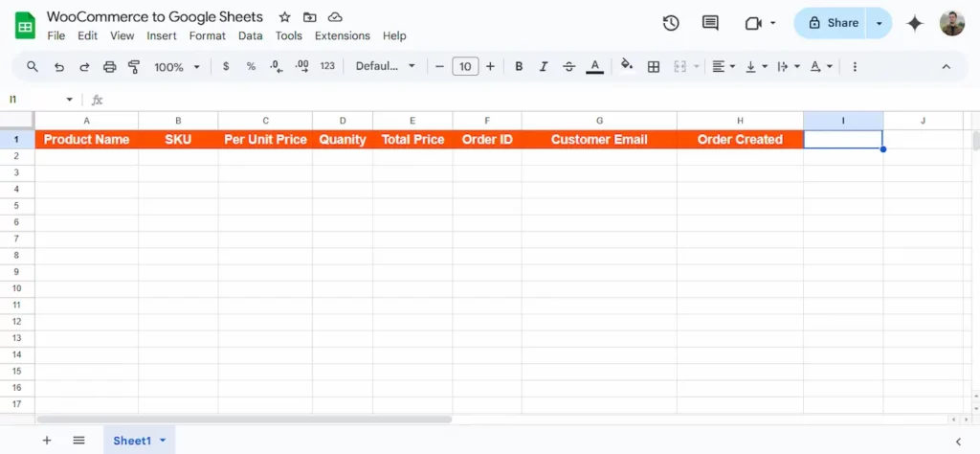Open the all sheets list
The height and width of the screenshot is (454, 980).
pos(78,441)
